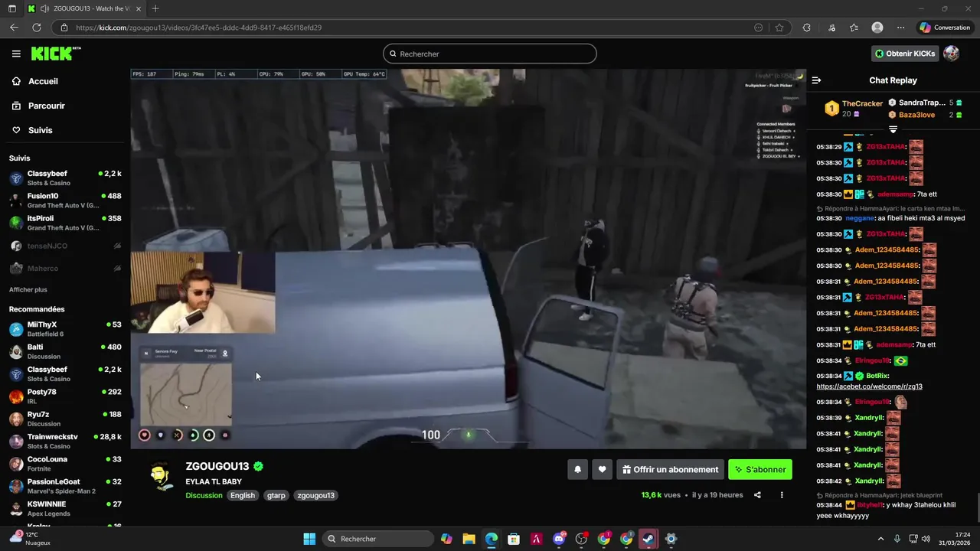Open the three-dot more options under video
The height and width of the screenshot is (551, 980).
point(782,495)
